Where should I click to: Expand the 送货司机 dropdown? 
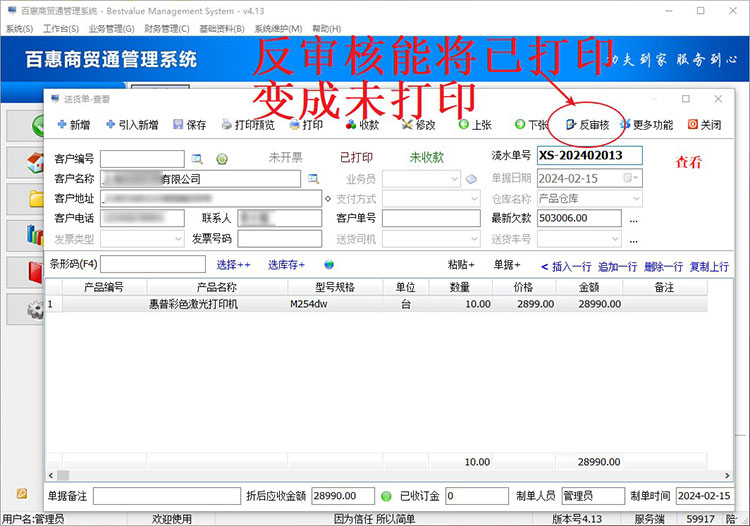(474, 238)
